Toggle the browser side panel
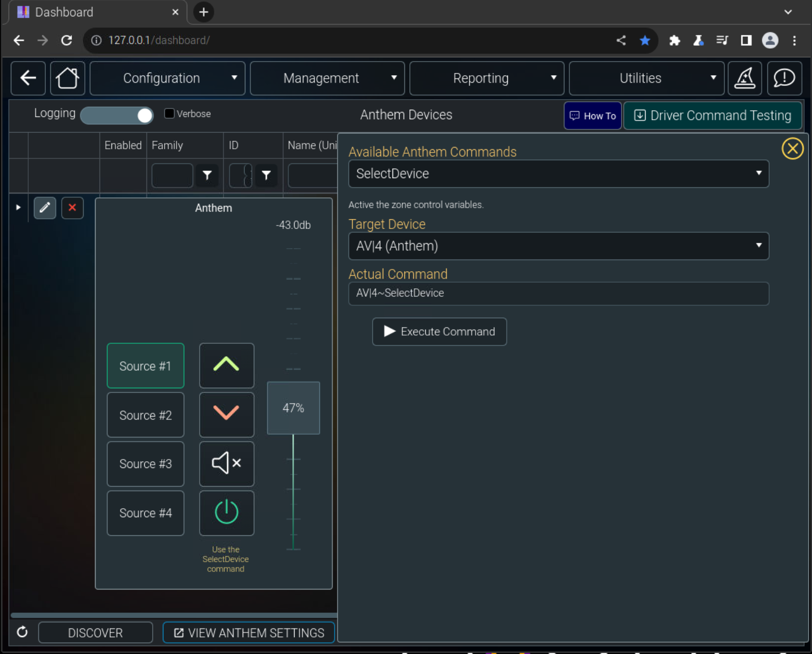Viewport: 812px width, 654px height. click(x=746, y=40)
